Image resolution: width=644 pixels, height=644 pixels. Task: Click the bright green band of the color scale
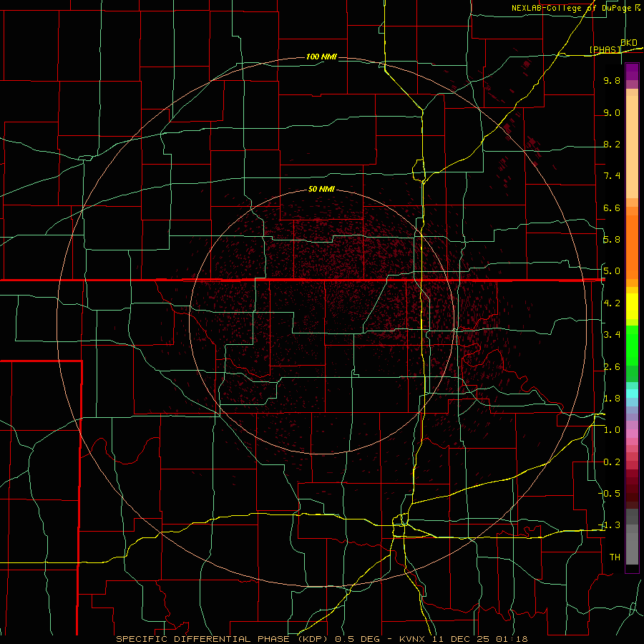632,346
